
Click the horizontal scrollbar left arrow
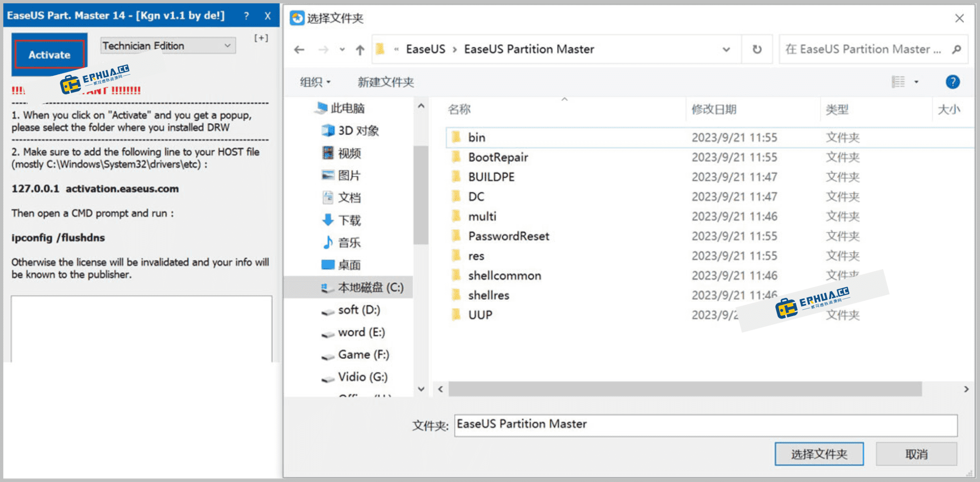pyautogui.click(x=441, y=389)
